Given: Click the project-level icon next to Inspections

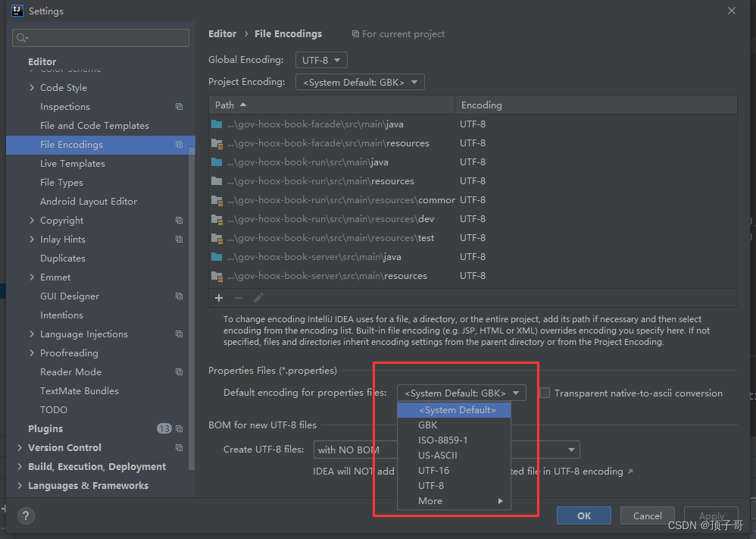Looking at the screenshot, I should pyautogui.click(x=180, y=107).
